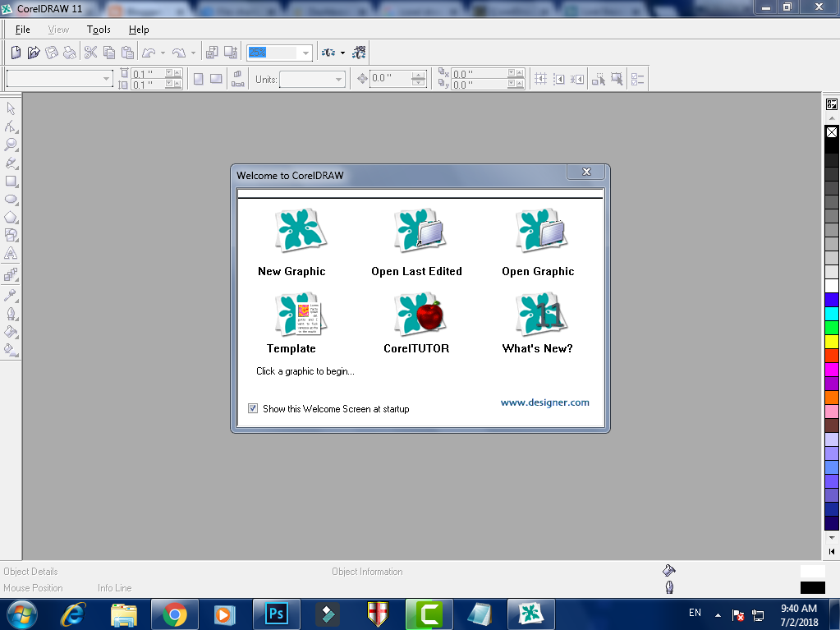Uncheck Show this Welcome Screen at startup
The height and width of the screenshot is (630, 840).
click(253, 408)
